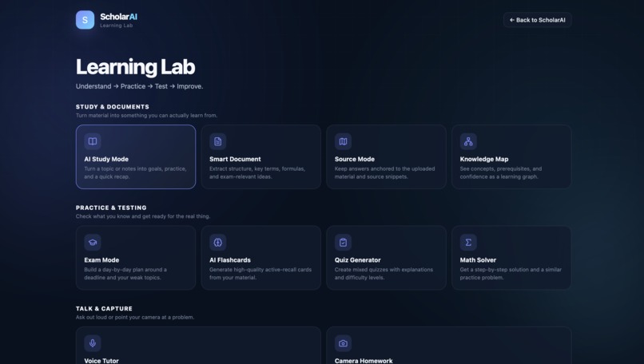Click the 'TALK & CAPTURE' section heading
This screenshot has height=364, width=644.
pyautogui.click(x=104, y=309)
